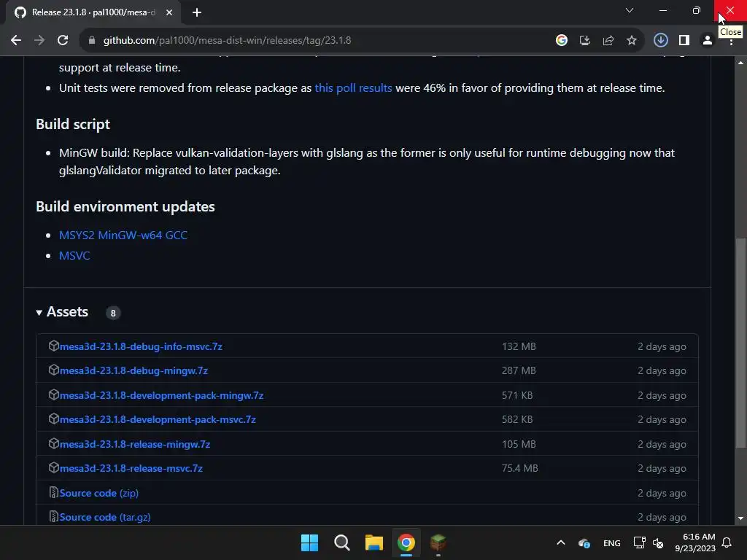The width and height of the screenshot is (747, 560).
Task: Close the Release 23.1.8 tab
Action: pos(169,12)
